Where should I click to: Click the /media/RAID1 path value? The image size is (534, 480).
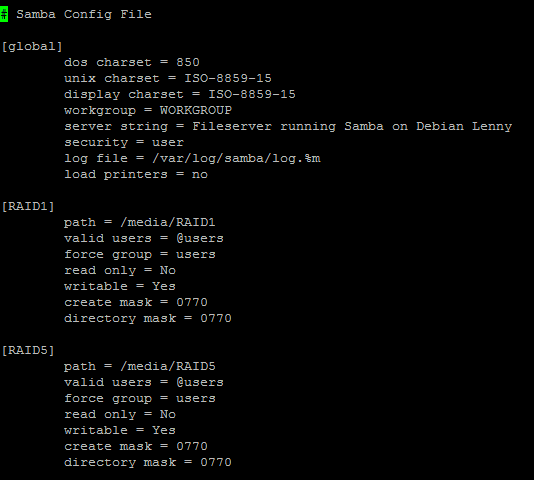click(x=168, y=222)
